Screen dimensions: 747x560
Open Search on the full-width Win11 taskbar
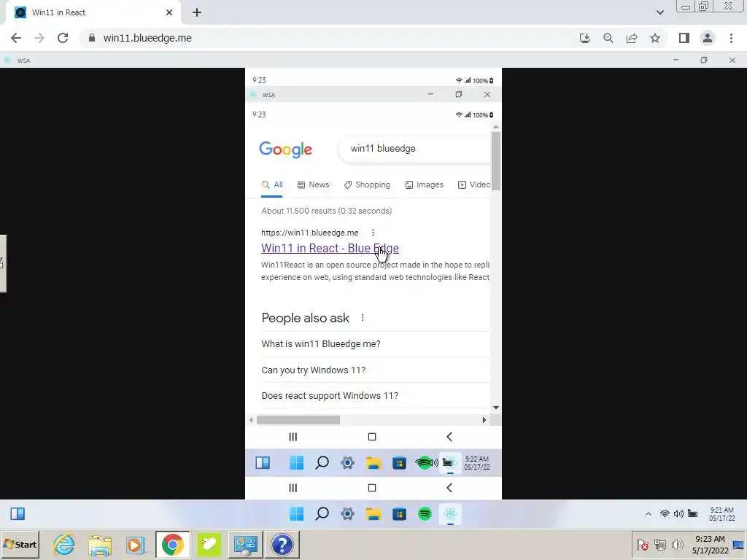click(x=322, y=514)
